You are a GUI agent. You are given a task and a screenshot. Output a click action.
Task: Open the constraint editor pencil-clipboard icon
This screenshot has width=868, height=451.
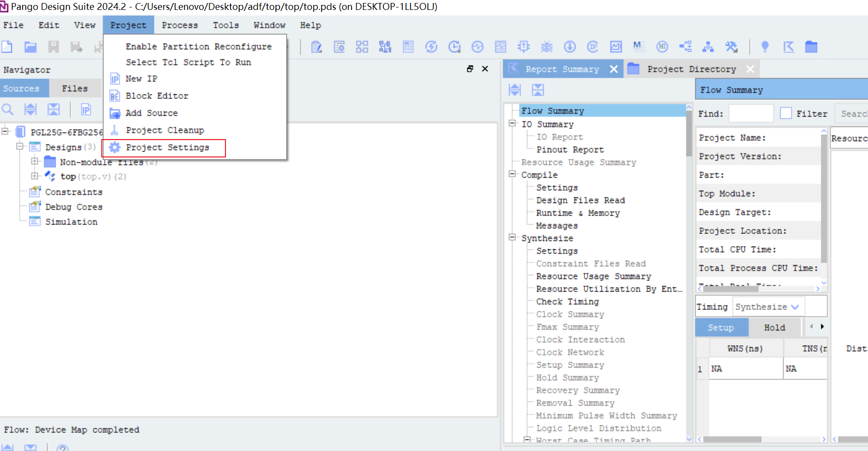point(316,47)
